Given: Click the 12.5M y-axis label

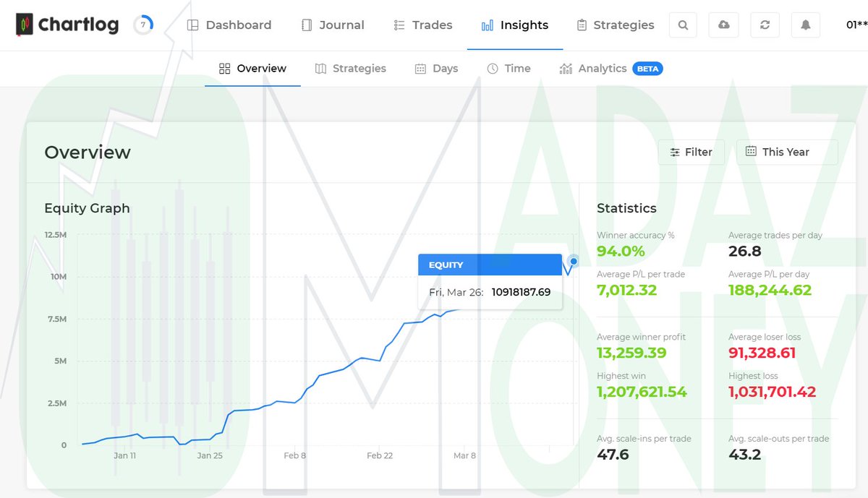Looking at the screenshot, I should 56,235.
